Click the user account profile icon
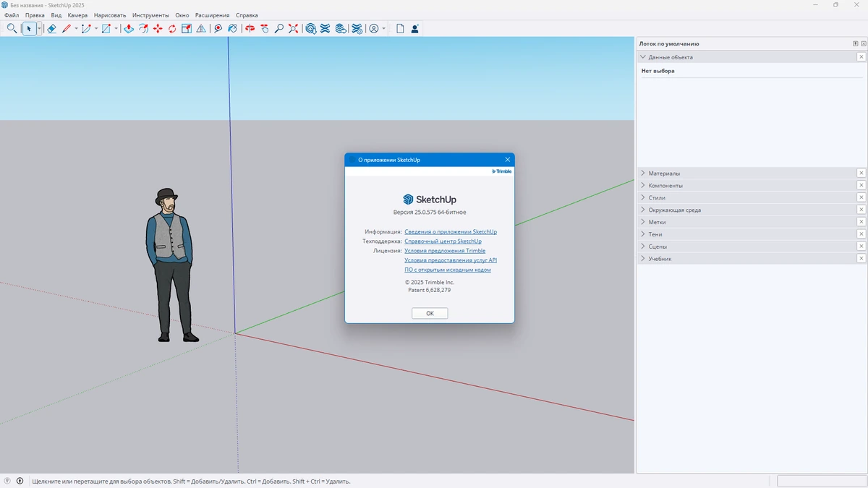Image resolution: width=868 pixels, height=488 pixels. [374, 29]
